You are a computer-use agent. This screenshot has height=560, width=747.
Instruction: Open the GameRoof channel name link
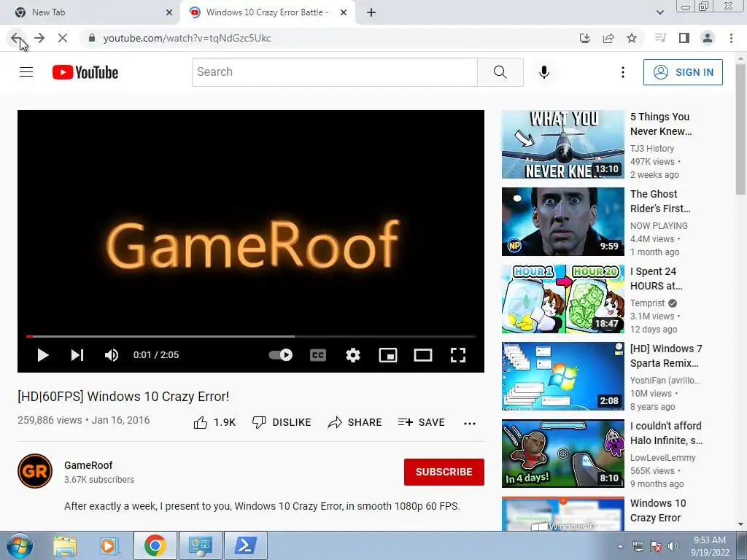tap(88, 465)
